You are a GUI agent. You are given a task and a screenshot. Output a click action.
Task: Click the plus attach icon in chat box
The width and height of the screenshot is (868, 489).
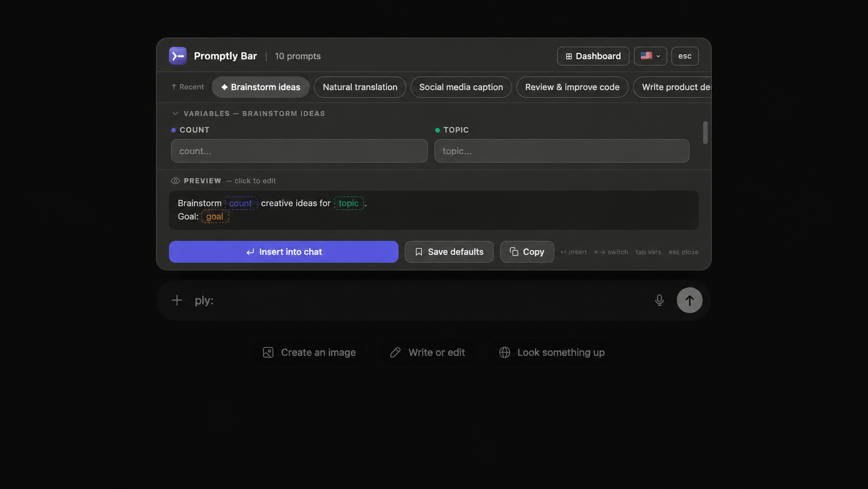[x=177, y=300]
